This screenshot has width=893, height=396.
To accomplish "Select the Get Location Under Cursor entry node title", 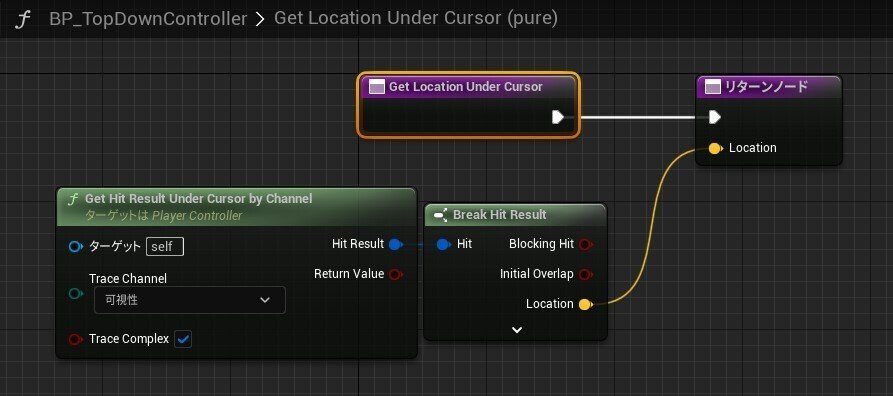I will tap(466, 87).
